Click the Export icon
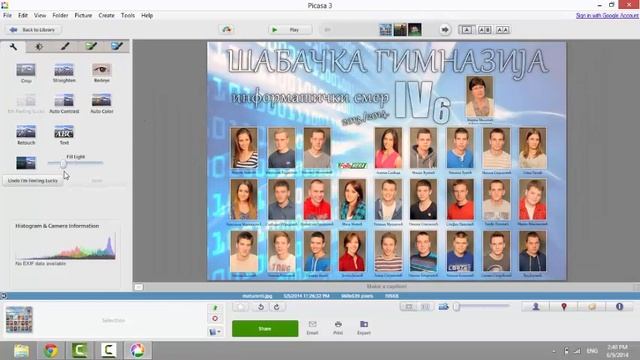640x360 pixels. [364, 328]
